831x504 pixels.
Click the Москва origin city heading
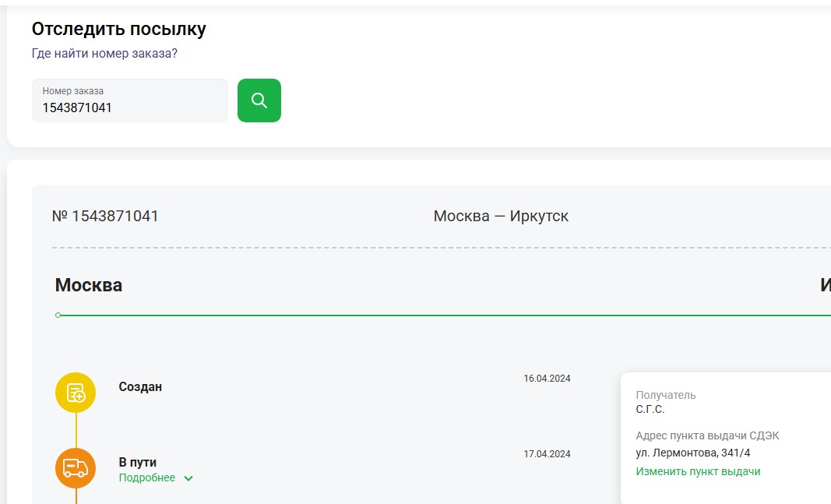click(x=88, y=285)
